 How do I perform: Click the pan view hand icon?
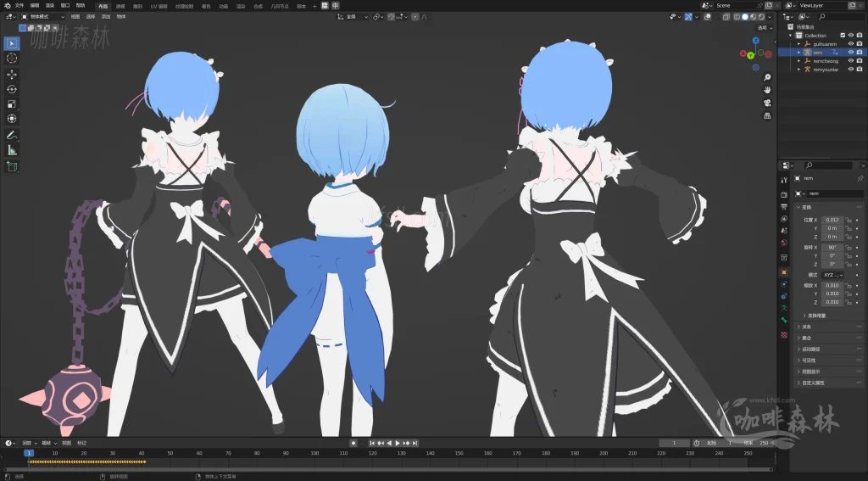coord(767,90)
